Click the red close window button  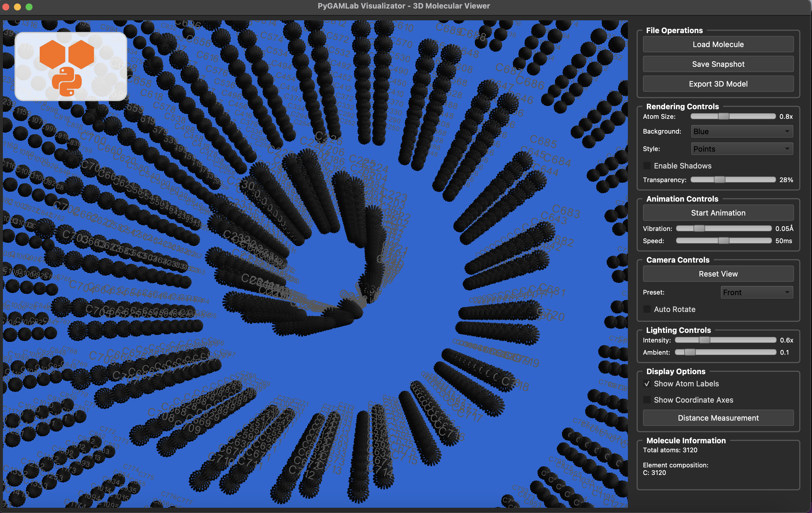[6, 7]
